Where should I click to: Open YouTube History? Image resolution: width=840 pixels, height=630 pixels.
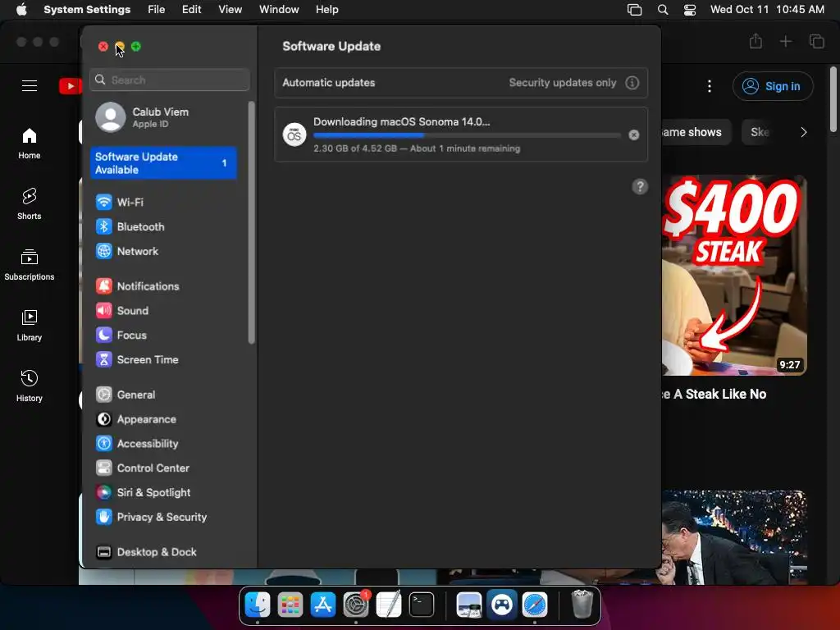pos(30,386)
